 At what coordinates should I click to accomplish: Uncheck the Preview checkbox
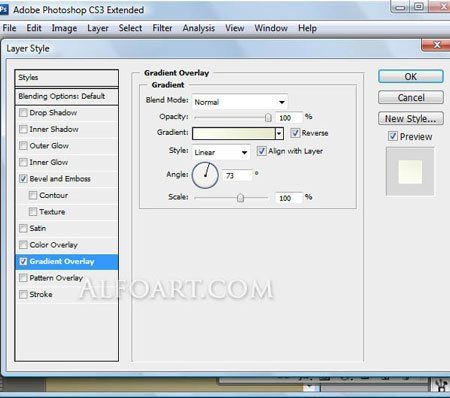click(393, 136)
